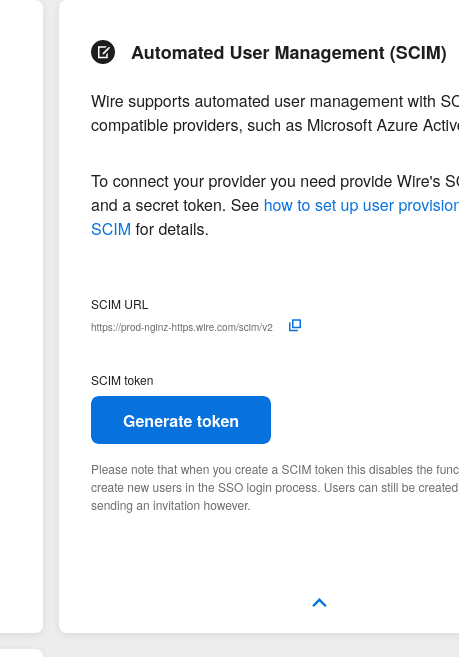
Task: Click the 'for details.' text after the SCIM link
Action: point(172,229)
